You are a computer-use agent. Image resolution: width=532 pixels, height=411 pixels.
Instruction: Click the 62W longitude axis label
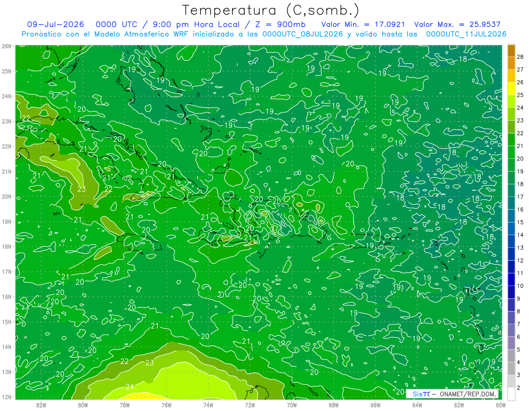pos(459,404)
